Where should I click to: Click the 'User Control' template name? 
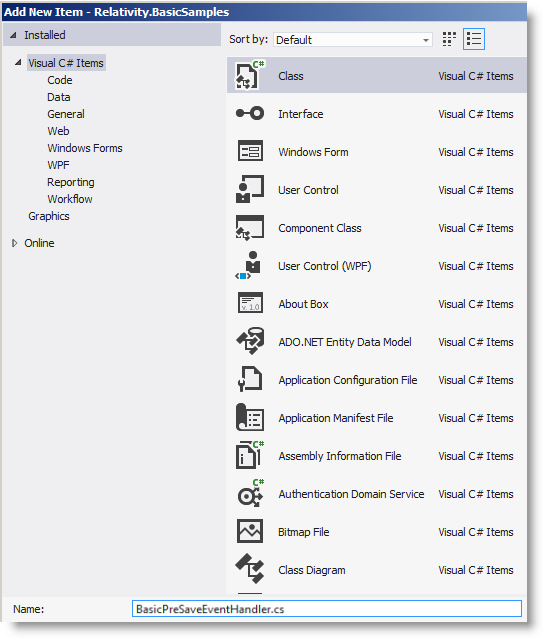click(308, 190)
